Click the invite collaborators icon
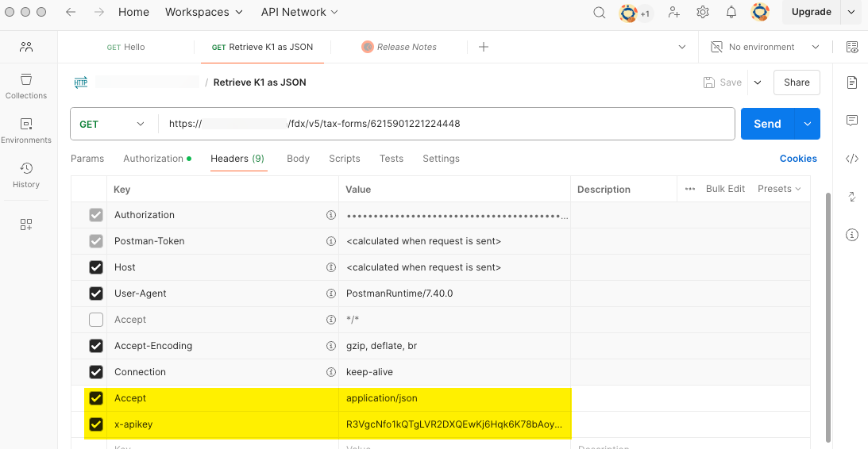 (x=674, y=12)
